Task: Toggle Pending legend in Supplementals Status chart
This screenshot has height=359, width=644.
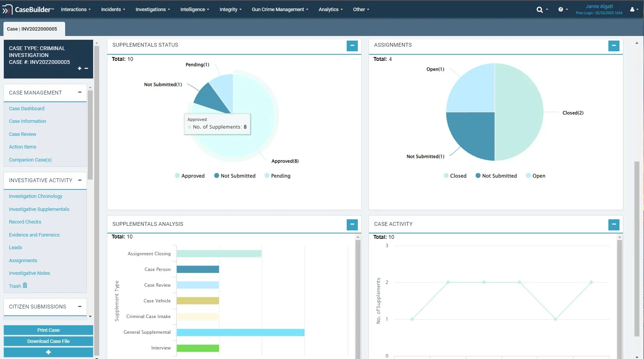Action: 277,176
